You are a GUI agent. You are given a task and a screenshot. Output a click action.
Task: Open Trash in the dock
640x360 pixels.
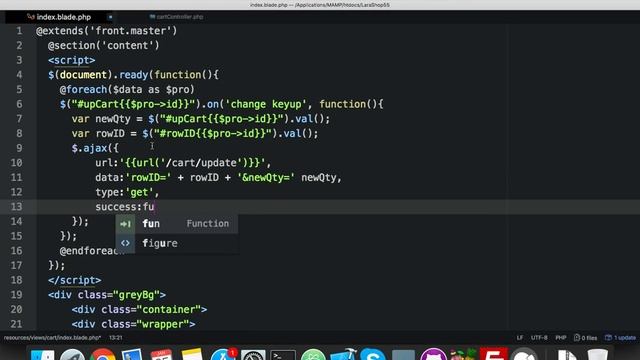coord(598,354)
